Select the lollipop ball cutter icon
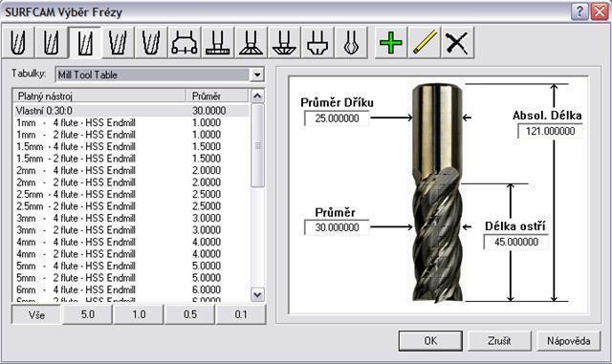The image size is (612, 364). point(351,43)
